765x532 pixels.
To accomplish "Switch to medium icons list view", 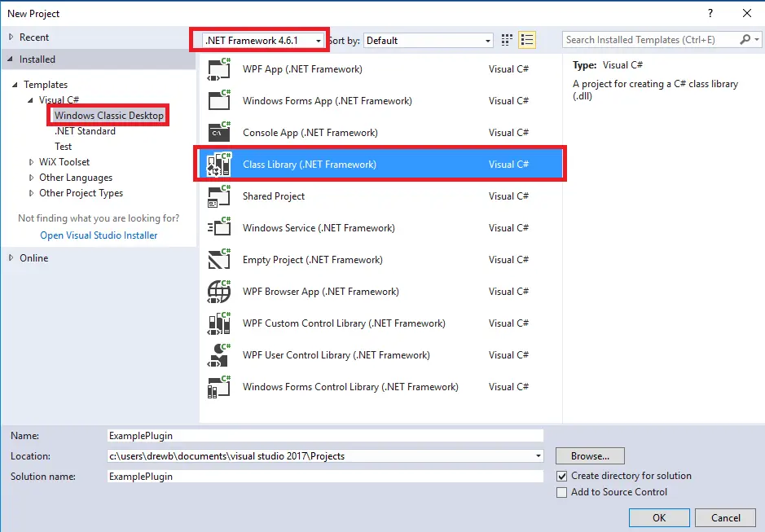I will (x=527, y=40).
